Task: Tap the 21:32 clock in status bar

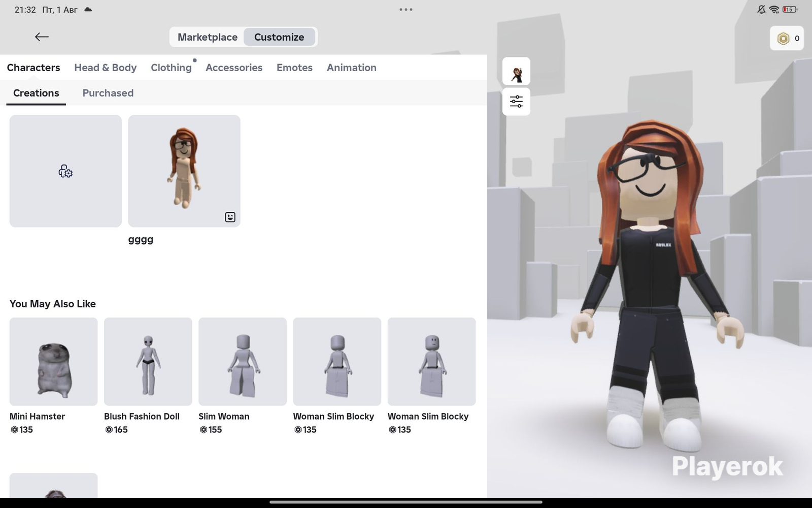Action: click(25, 10)
